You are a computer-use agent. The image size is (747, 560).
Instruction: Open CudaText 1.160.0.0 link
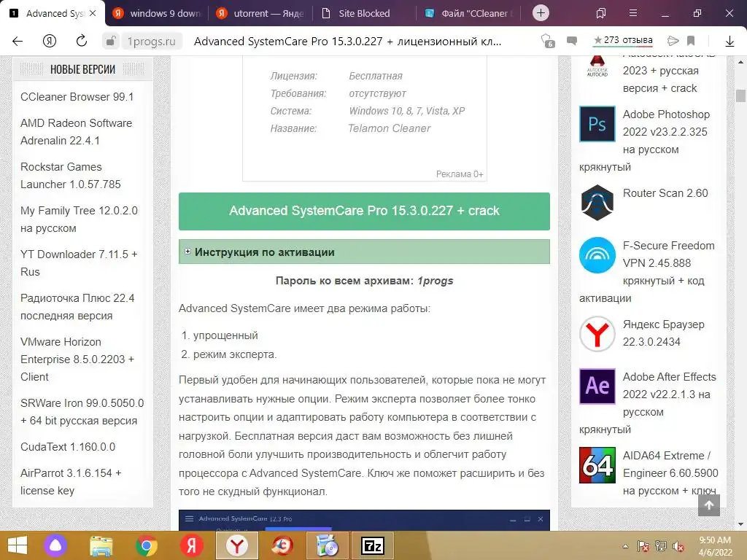tap(68, 447)
